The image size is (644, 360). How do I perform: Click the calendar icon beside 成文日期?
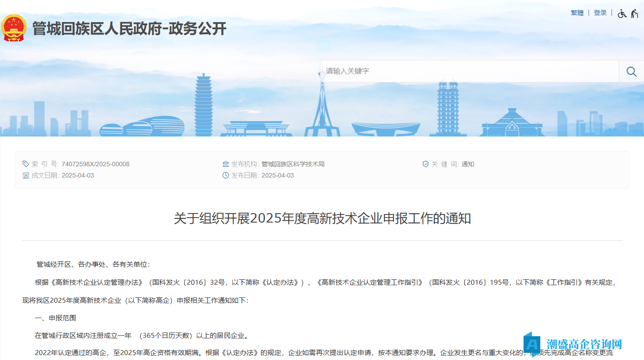click(26, 175)
